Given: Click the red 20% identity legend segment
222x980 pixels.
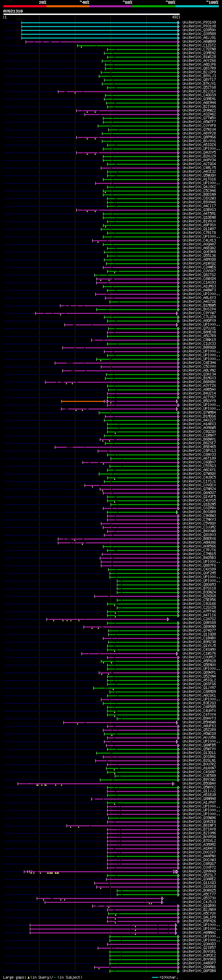Looking at the screenshot, I should click(25, 7).
